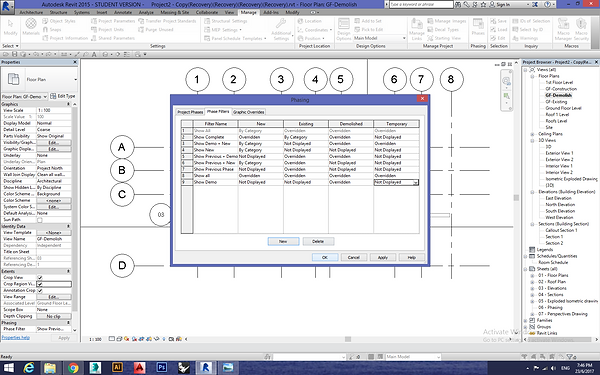Image resolution: width=600 pixels, height=375 pixels.
Task: Toggle the Crop Region Visible checkbox
Action: click(40, 284)
